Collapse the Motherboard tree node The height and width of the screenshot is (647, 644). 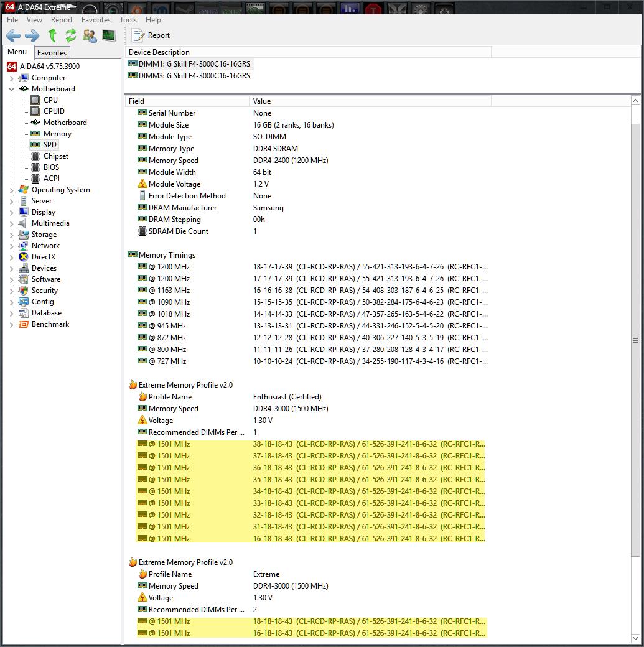(x=12, y=89)
